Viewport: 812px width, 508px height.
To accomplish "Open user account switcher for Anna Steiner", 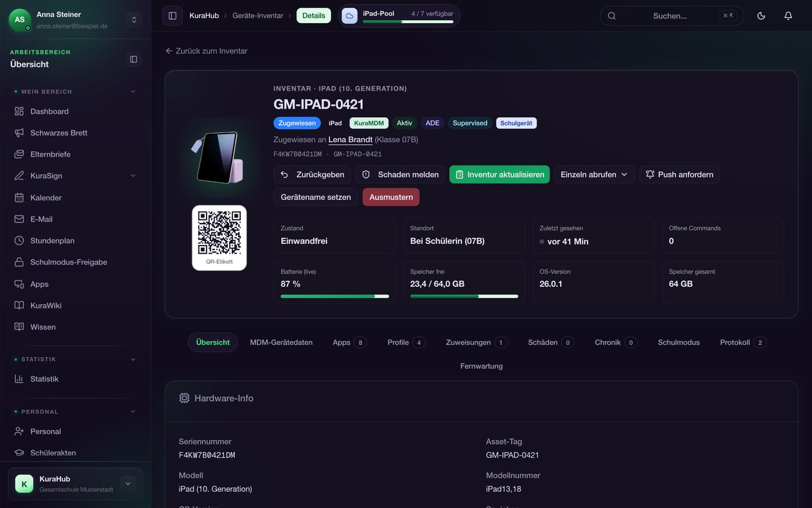I will coord(134,20).
